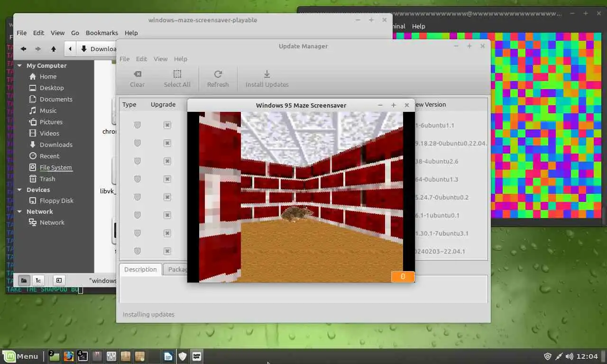Toggle upgrade checkbox for the 9.18.28-0ubuntu0.22.04 row
607x364 pixels.
click(167, 143)
